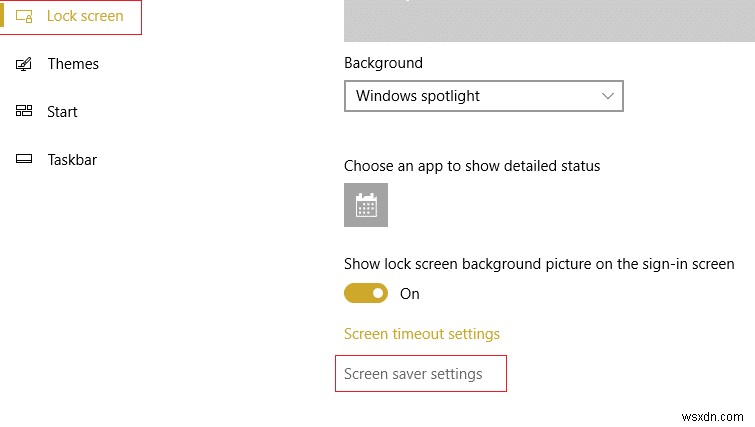The image size is (755, 427).
Task: Open the Background dropdown showing Windows spotlight
Action: click(483, 96)
